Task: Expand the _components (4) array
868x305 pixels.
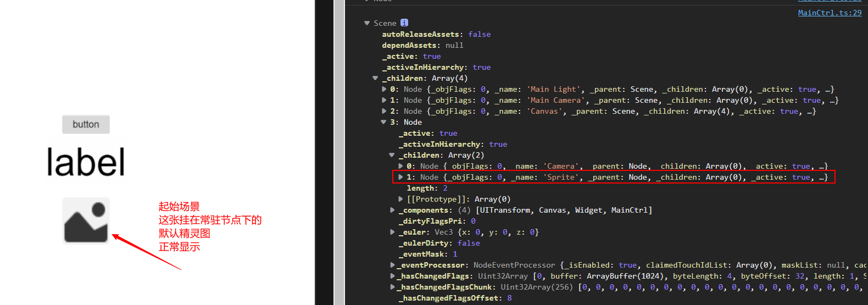Action: [x=392, y=210]
